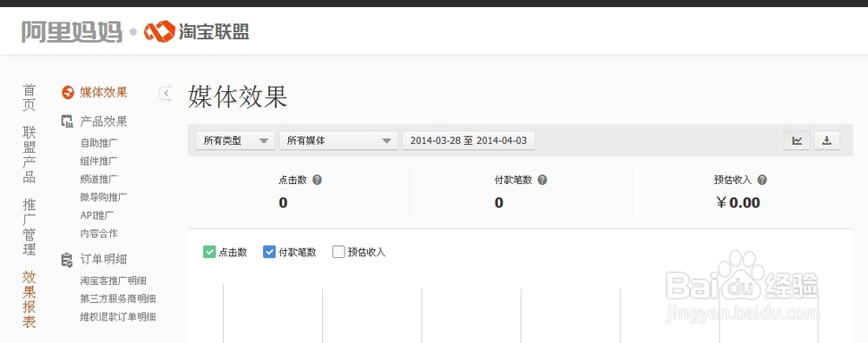
Task: Click the 媒体效果 page heading
Action: coord(238,97)
